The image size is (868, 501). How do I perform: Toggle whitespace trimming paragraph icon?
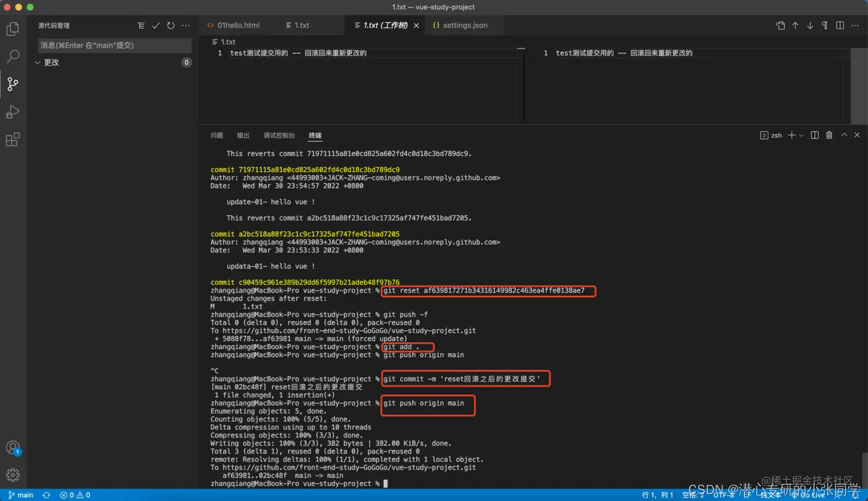[x=825, y=25]
